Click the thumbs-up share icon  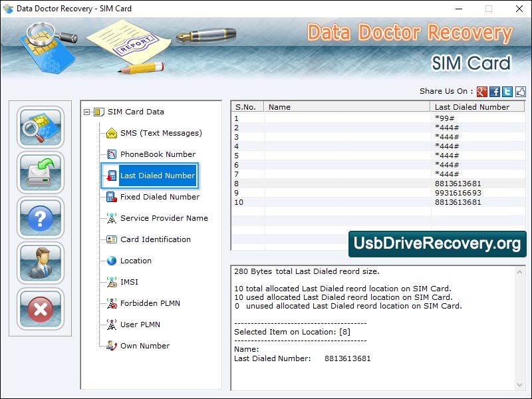coord(521,92)
